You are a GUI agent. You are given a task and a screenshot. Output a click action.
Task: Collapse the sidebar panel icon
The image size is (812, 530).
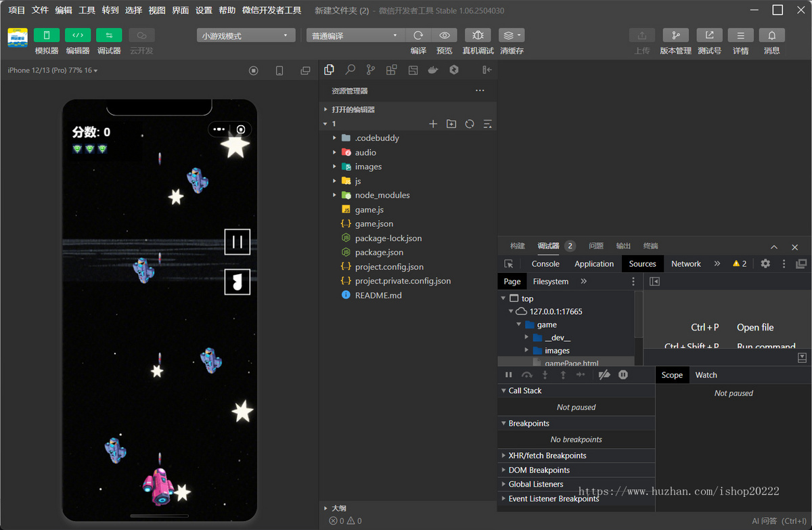[487, 70]
